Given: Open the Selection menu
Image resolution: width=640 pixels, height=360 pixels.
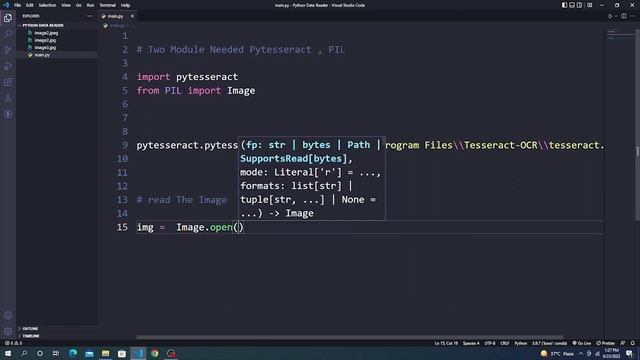Looking at the screenshot, I should [x=47, y=5].
